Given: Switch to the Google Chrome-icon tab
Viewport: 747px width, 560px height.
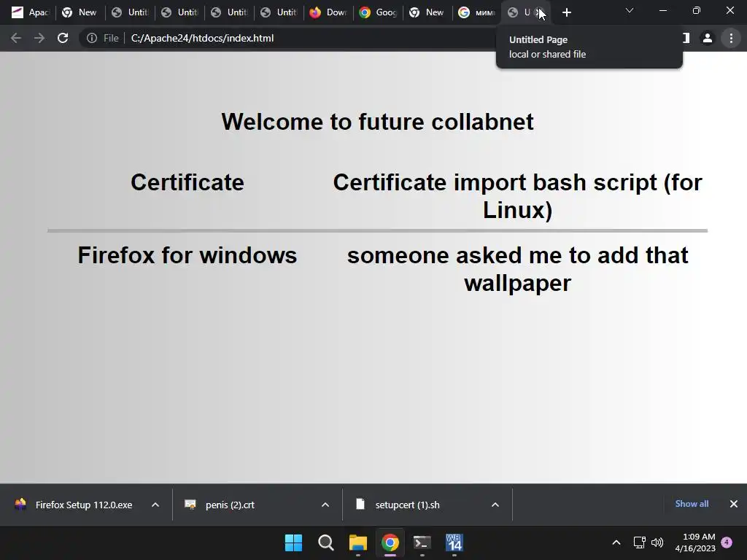Looking at the screenshot, I should [x=379, y=12].
